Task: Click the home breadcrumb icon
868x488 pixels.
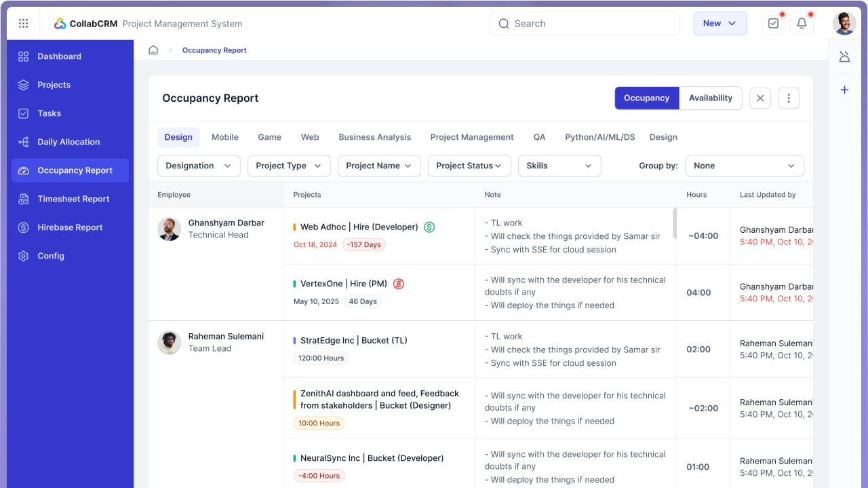Action: coord(153,50)
